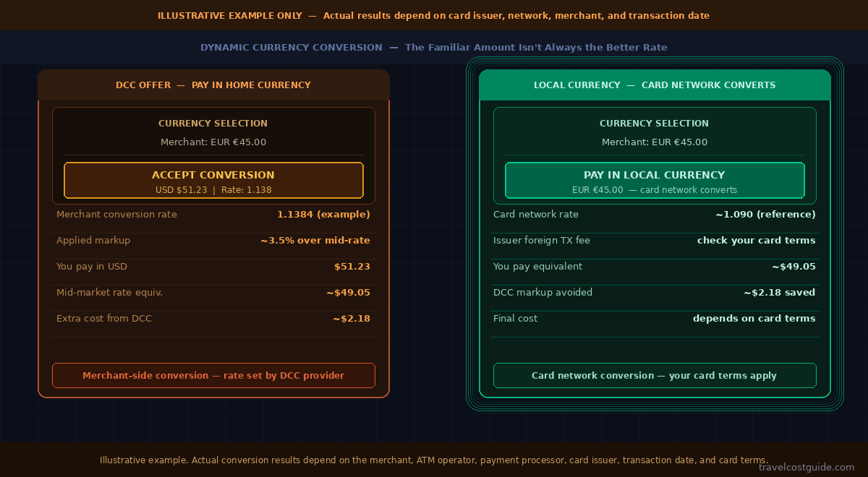This screenshot has height=477, width=868.
Task: Click the 'Mid-market rate equiv.' label
Action: 109,293
